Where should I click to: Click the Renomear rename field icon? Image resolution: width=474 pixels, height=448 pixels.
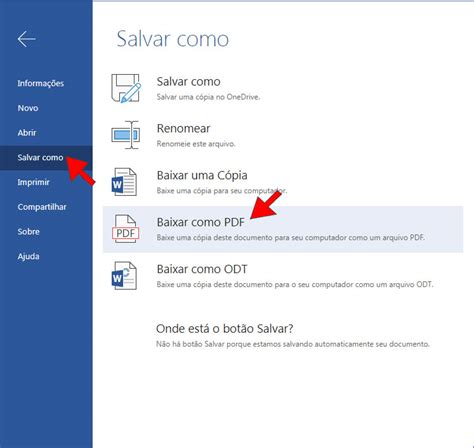(126, 135)
